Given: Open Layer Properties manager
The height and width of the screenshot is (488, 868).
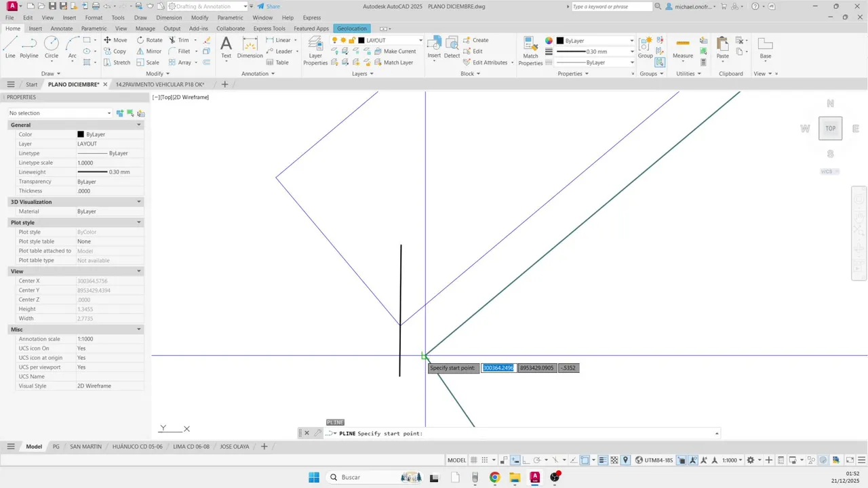Looking at the screenshot, I should (x=315, y=51).
